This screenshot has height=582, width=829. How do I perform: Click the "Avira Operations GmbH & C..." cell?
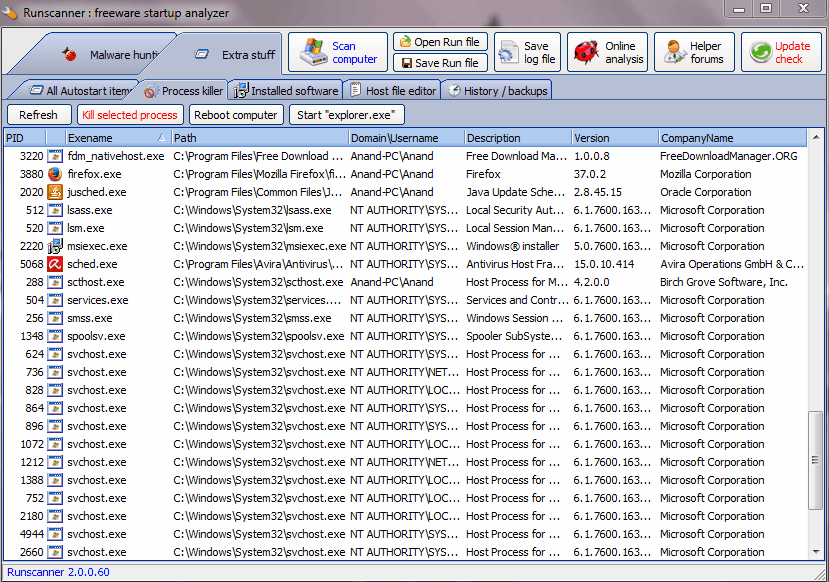coord(732,264)
